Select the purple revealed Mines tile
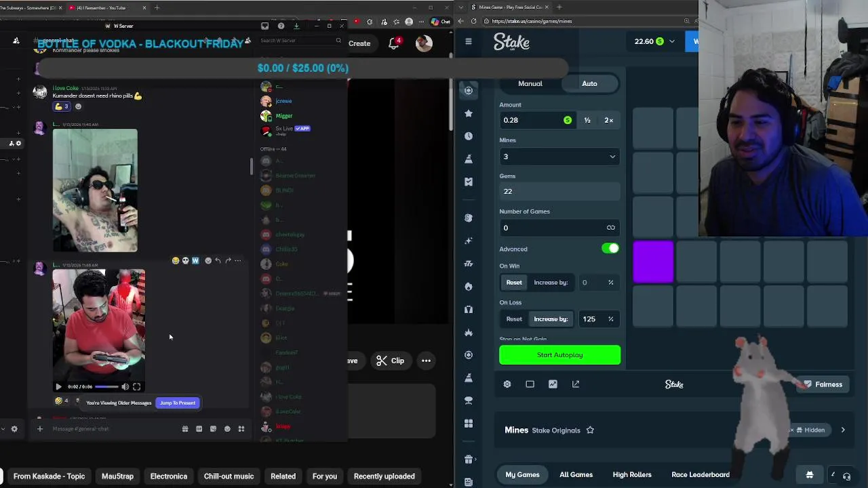This screenshot has width=868, height=488. pos(653,262)
